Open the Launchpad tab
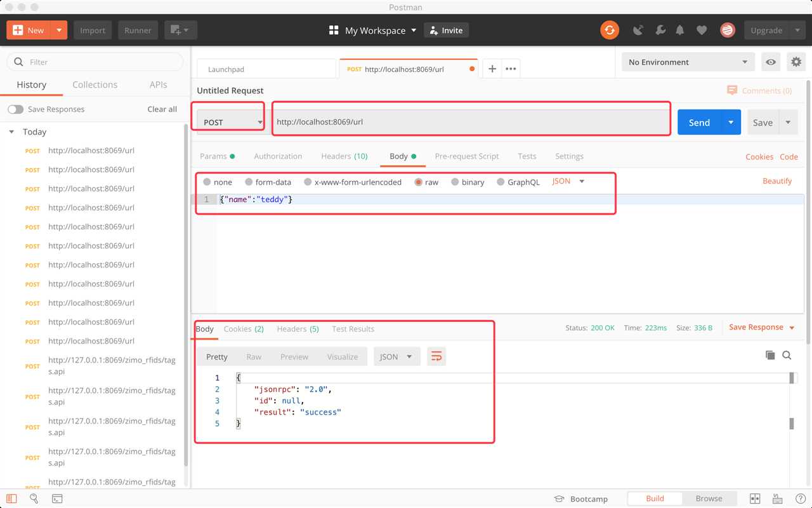The height and width of the screenshot is (508, 812). (266, 69)
